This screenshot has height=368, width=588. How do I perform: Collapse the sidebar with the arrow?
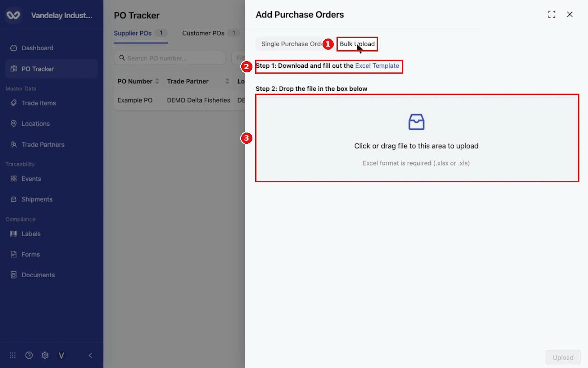click(90, 355)
